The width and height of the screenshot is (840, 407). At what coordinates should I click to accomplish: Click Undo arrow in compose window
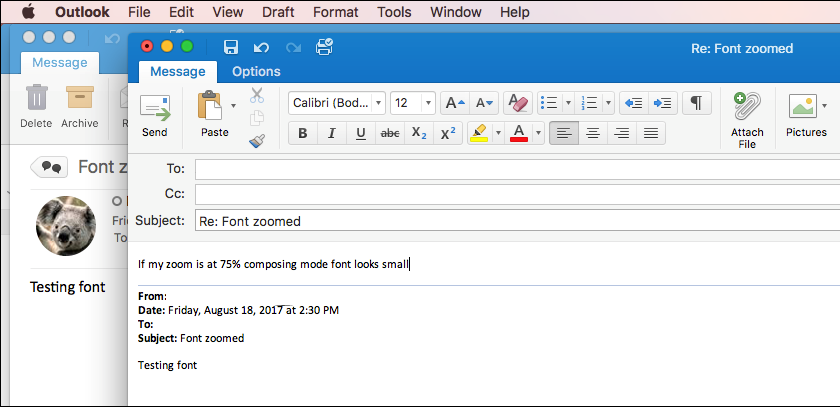coord(261,48)
